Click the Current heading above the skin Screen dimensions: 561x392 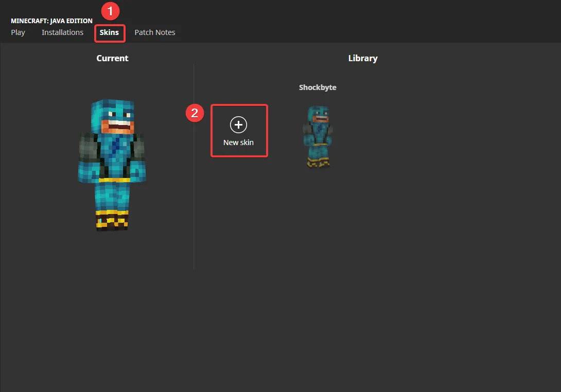click(x=112, y=58)
